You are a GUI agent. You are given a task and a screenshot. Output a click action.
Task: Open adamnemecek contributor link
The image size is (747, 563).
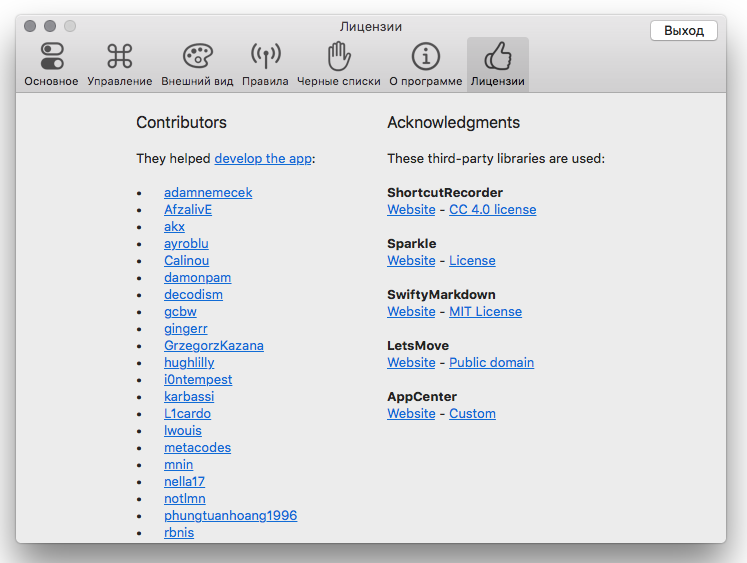(208, 192)
